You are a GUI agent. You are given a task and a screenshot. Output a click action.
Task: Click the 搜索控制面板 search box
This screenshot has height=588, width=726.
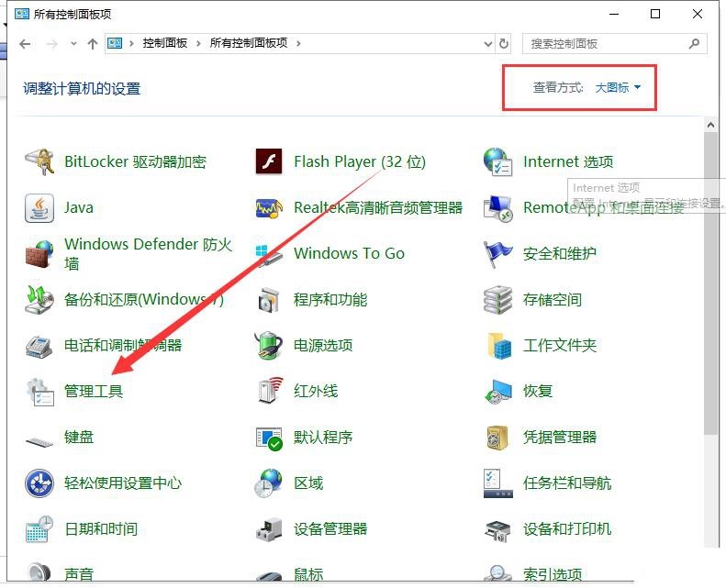(614, 44)
